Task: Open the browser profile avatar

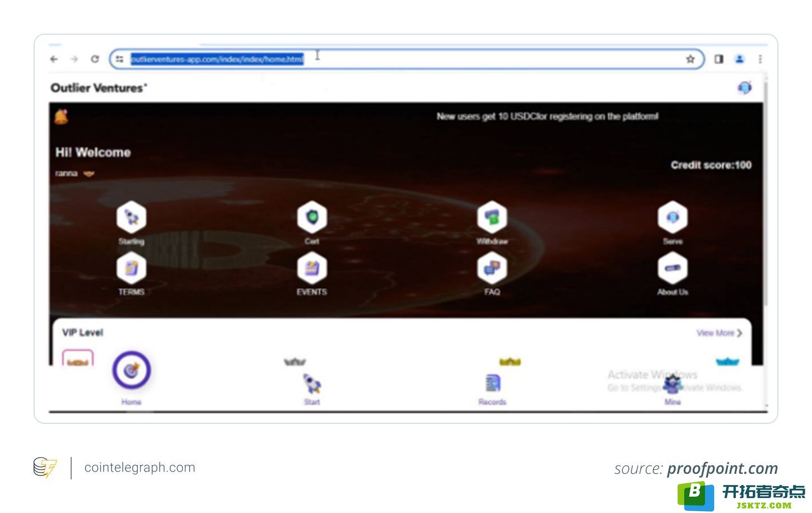Action: [x=740, y=59]
